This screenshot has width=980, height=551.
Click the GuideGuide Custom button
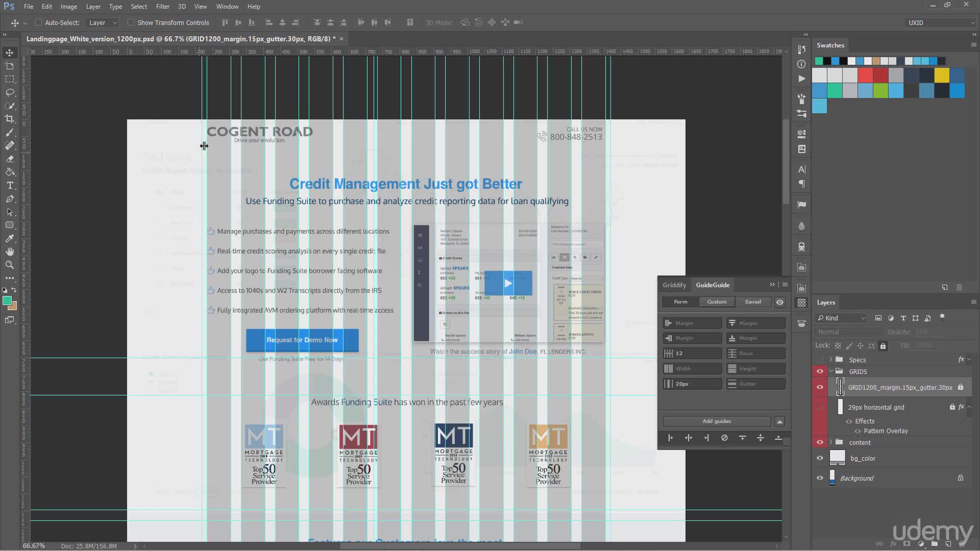[717, 302]
